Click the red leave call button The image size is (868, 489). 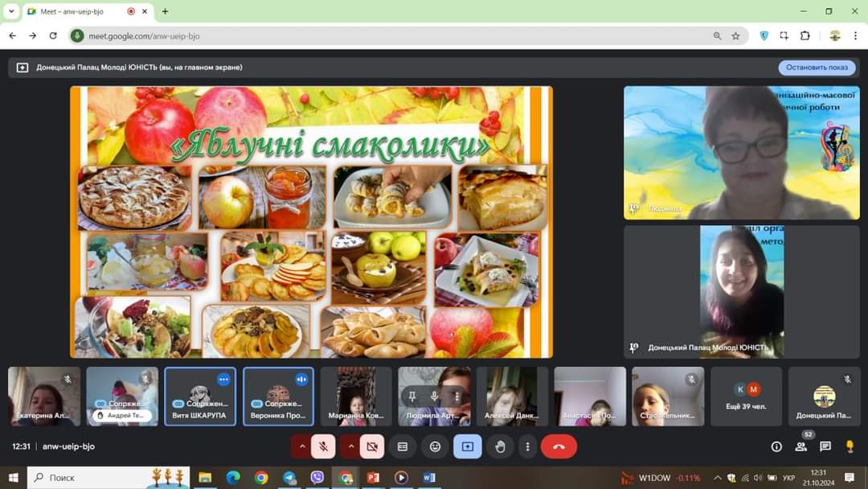(x=559, y=446)
